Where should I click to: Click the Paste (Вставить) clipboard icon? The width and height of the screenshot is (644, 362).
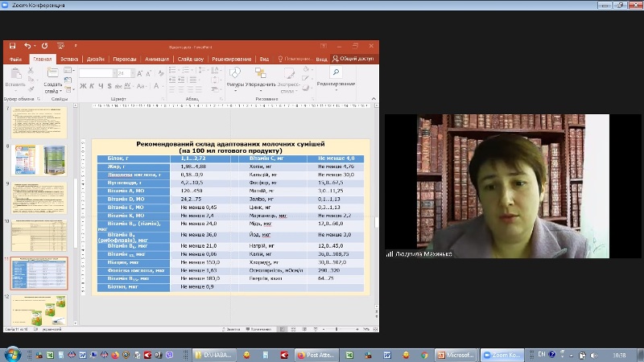pos(14,75)
